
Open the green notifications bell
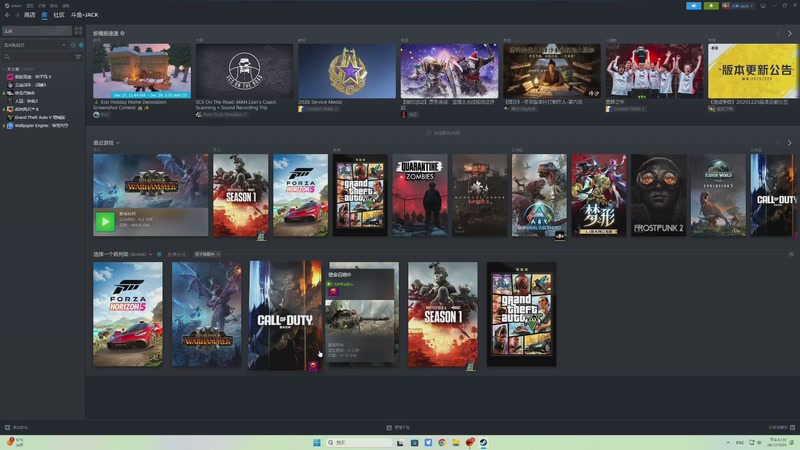coord(711,6)
